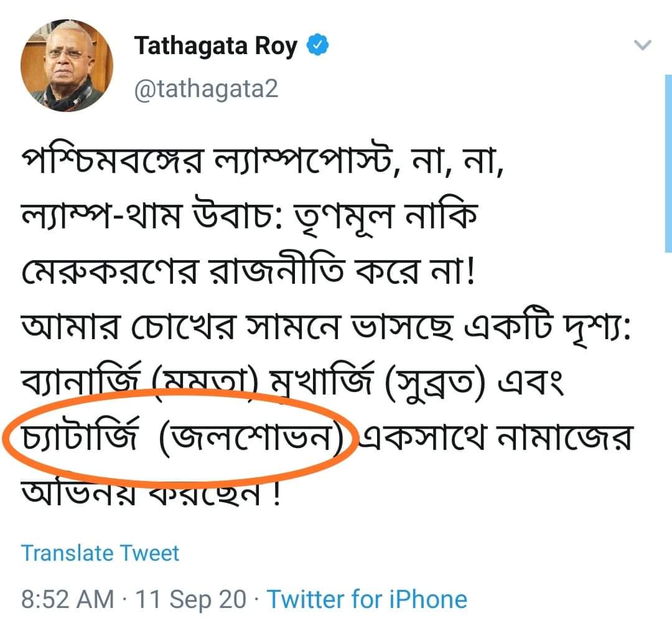Click the blue scrollbar on the right edge
Viewport: 672px width, 631px height.
click(668, 163)
